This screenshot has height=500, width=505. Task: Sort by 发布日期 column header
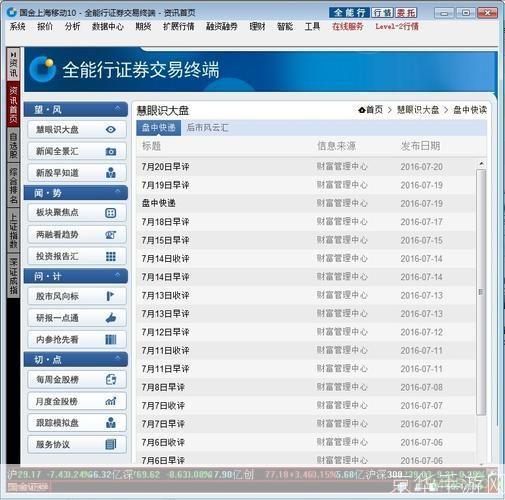(x=420, y=146)
